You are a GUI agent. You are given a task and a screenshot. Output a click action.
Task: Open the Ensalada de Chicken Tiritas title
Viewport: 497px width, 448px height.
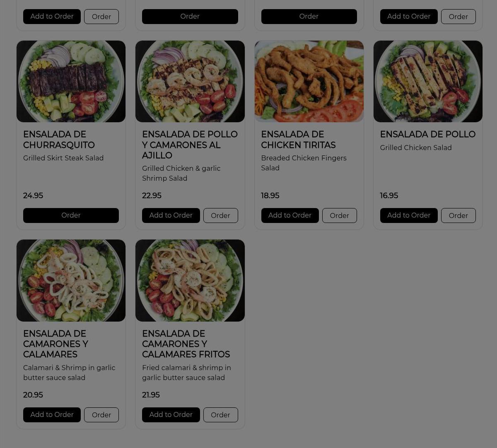(298, 140)
